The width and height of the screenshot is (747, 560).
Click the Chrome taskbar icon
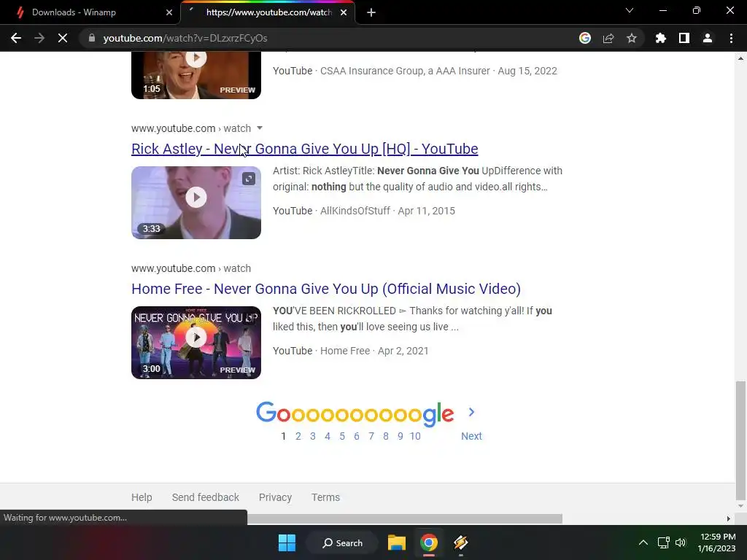pyautogui.click(x=429, y=542)
